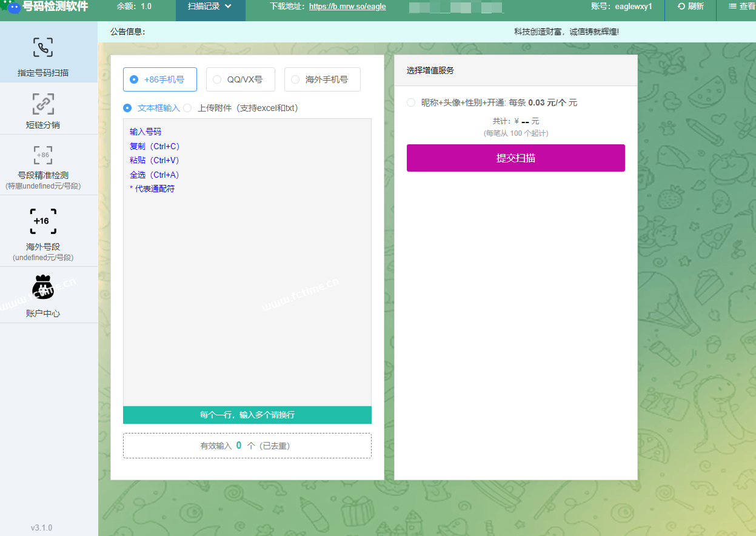Click the list icon beside 查看
The image size is (756, 536).
point(732,7)
